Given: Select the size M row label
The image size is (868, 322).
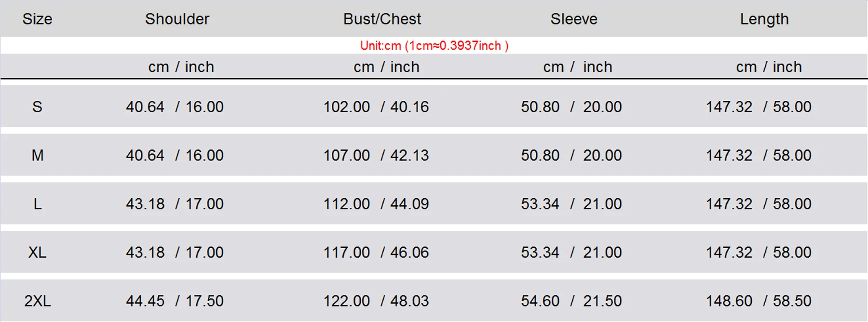Looking at the screenshot, I should point(38,155).
